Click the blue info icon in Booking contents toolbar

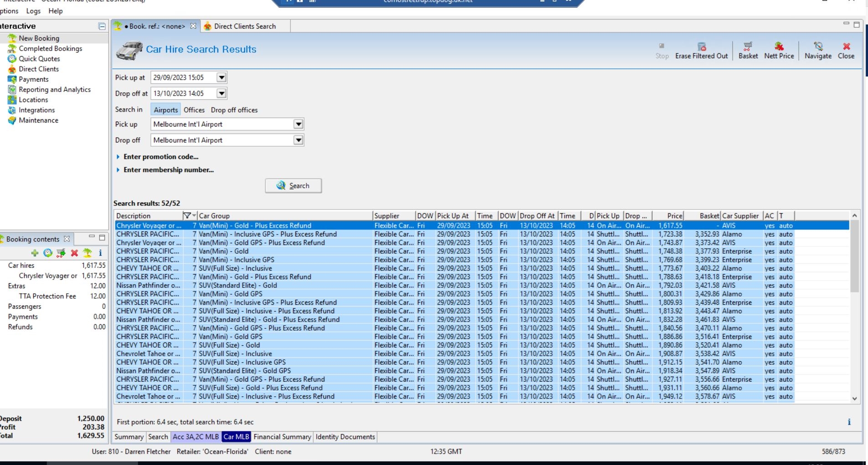[x=100, y=253]
